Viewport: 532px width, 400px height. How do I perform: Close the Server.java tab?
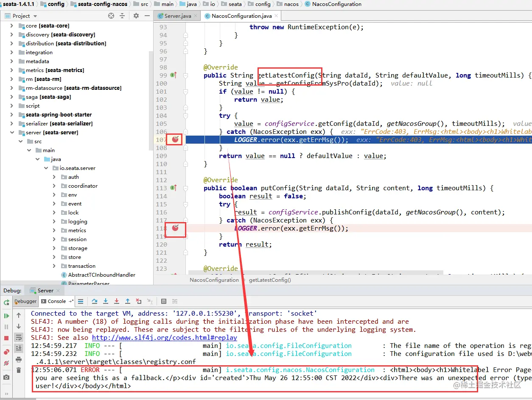[196, 16]
